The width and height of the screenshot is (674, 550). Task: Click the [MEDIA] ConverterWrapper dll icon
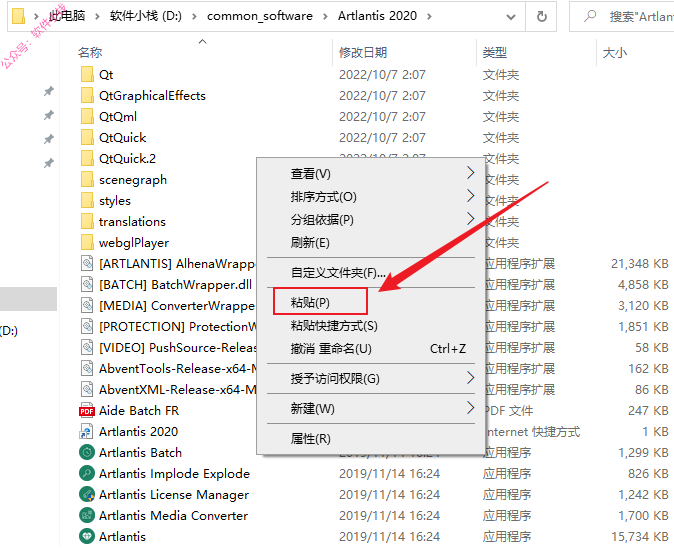tap(87, 306)
